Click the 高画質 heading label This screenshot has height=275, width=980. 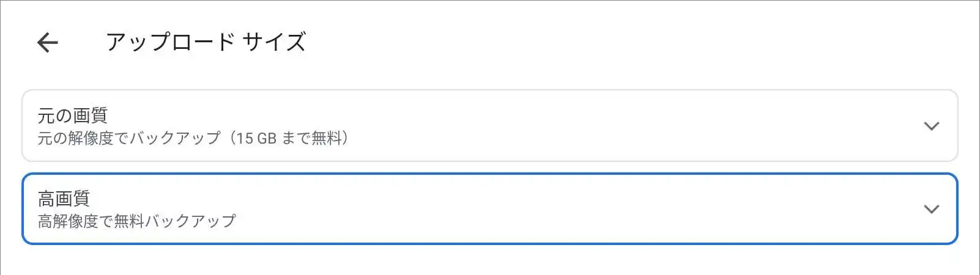[x=64, y=198]
